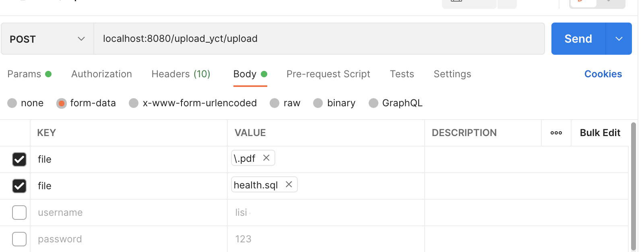Screen dimensions: 644x252
Task: Expand the Send button arrow options
Action: (x=619, y=39)
